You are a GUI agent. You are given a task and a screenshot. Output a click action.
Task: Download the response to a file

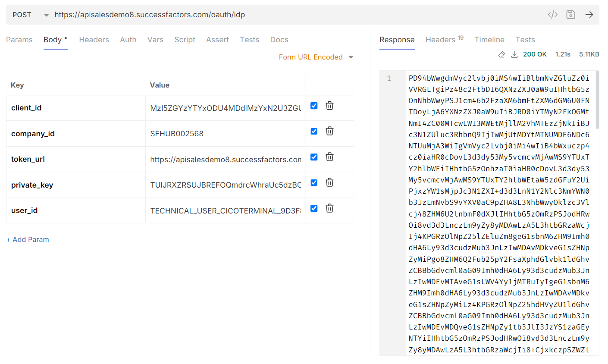click(x=514, y=54)
